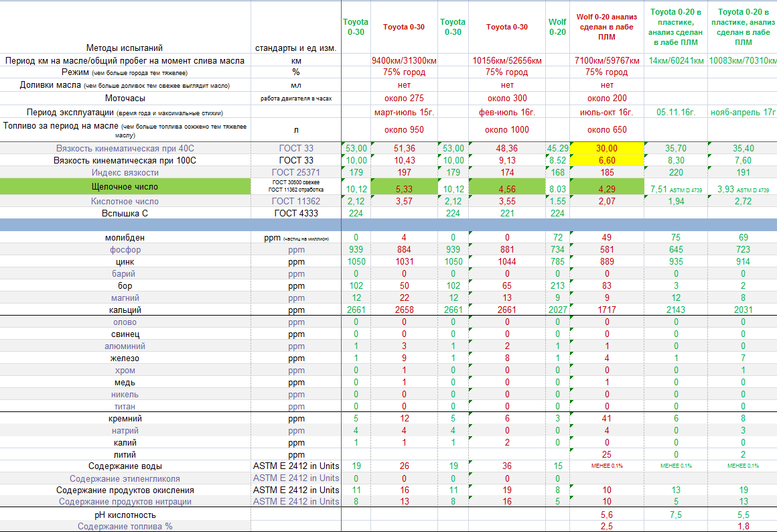Select the 'медь' row label

[125, 383]
